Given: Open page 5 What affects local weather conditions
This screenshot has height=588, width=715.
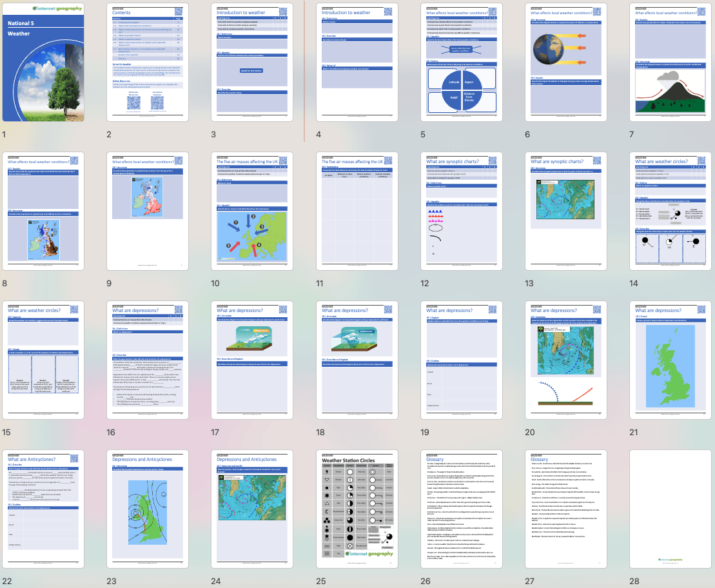Looking at the screenshot, I should [x=461, y=62].
